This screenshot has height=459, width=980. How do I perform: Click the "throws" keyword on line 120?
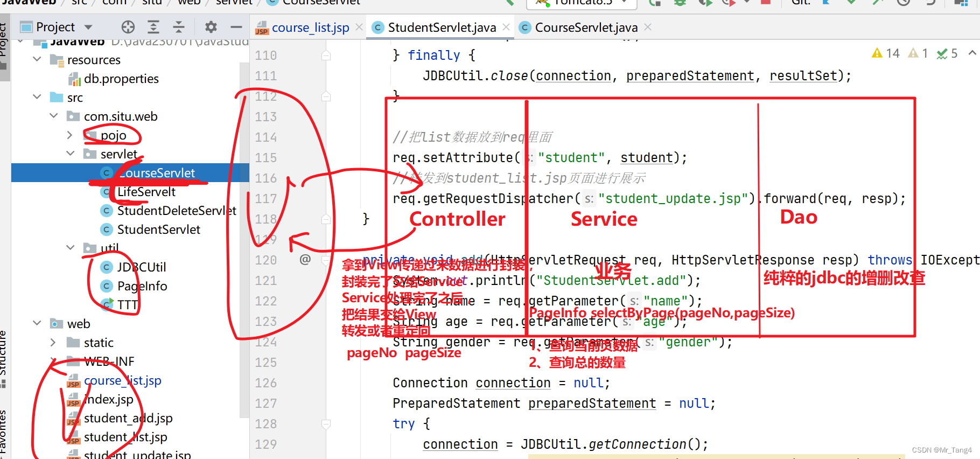point(890,260)
